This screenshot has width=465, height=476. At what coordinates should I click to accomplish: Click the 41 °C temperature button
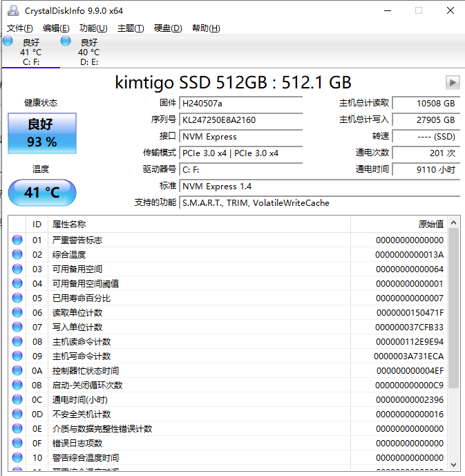point(42,193)
